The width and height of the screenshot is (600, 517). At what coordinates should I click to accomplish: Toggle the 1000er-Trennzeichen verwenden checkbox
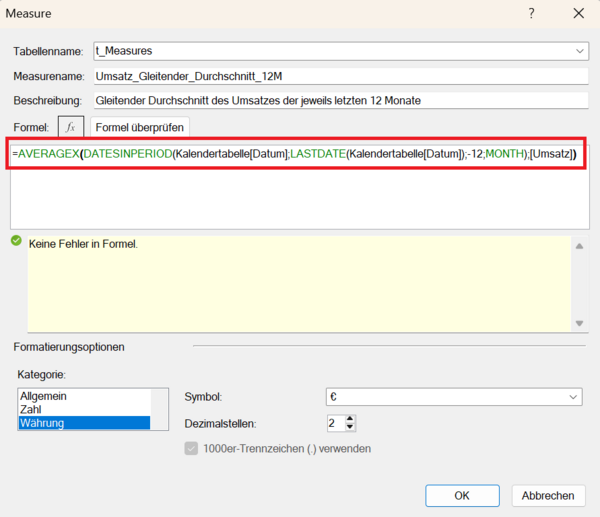(x=192, y=448)
